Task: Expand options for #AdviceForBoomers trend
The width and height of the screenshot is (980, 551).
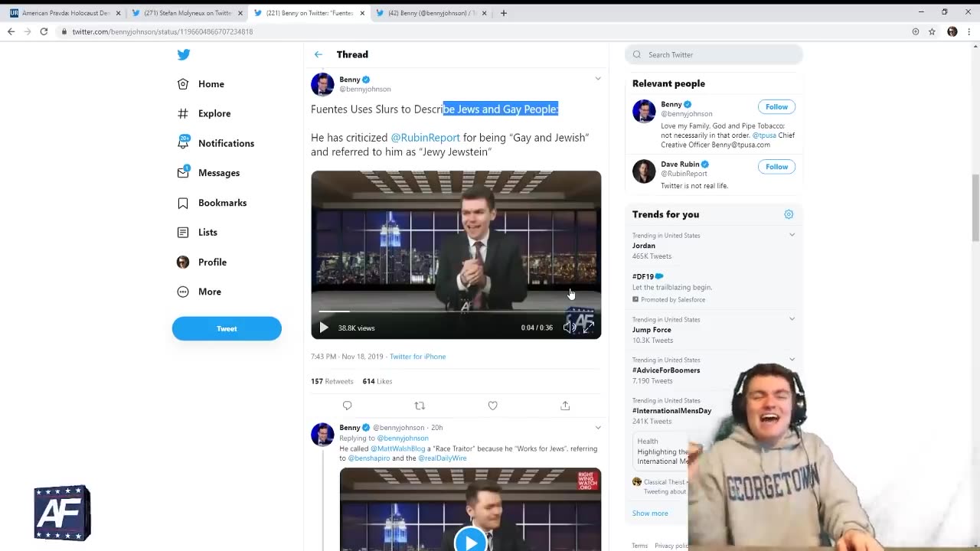Action: [x=792, y=360]
